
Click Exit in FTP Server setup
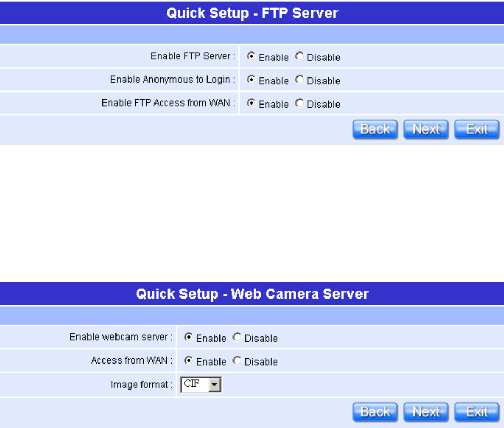tap(477, 129)
